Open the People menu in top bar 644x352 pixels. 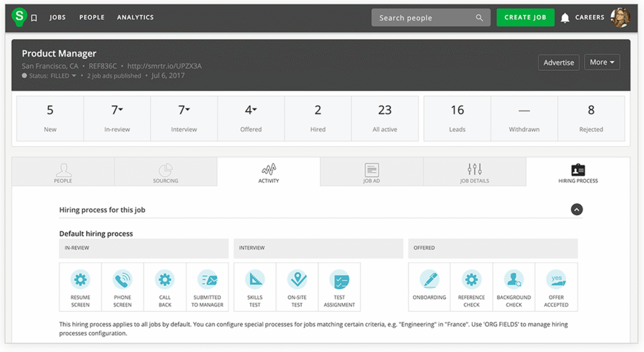92,17
